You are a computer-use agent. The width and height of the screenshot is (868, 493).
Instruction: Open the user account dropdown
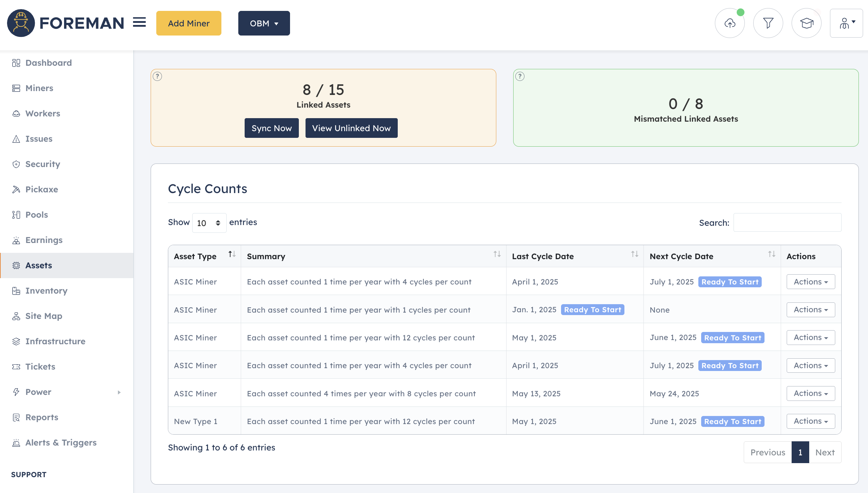coord(846,23)
